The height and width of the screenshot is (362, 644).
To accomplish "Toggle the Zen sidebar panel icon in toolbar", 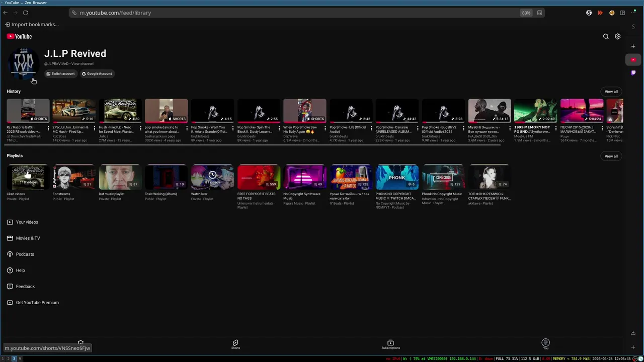I will 622,13.
